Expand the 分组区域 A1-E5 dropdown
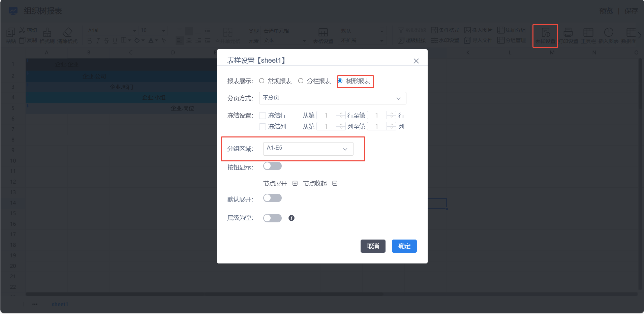 pos(308,149)
